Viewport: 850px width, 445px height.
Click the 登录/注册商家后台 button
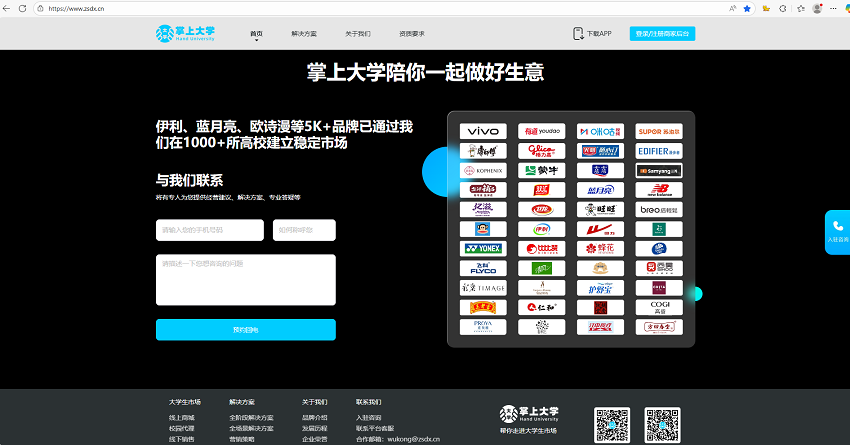(662, 34)
